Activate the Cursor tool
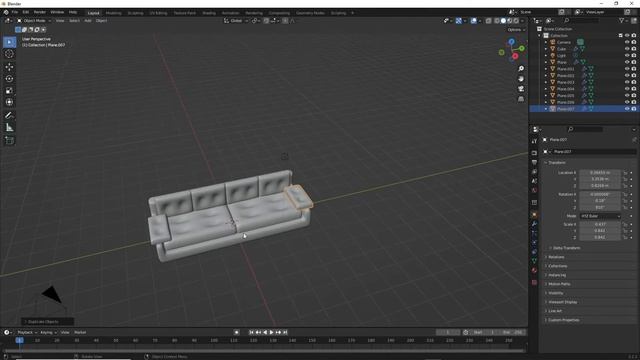The image size is (640, 360). point(9,54)
